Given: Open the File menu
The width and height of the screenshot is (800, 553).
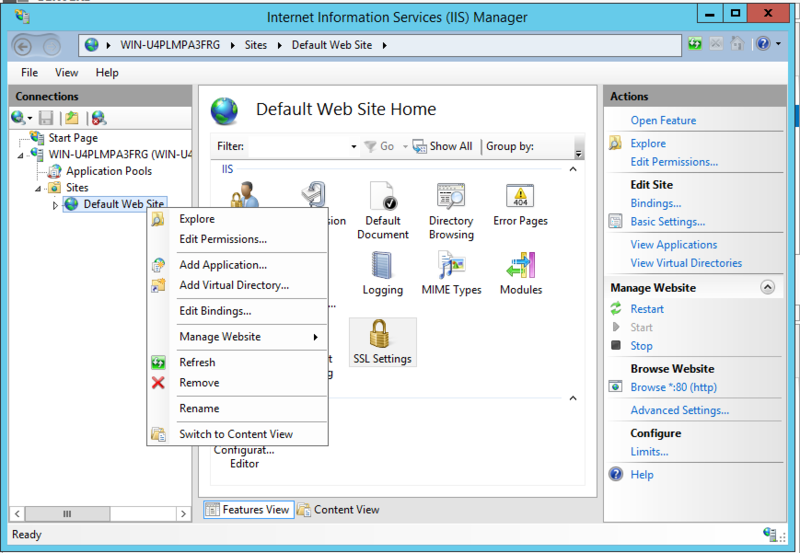Looking at the screenshot, I should [x=29, y=72].
